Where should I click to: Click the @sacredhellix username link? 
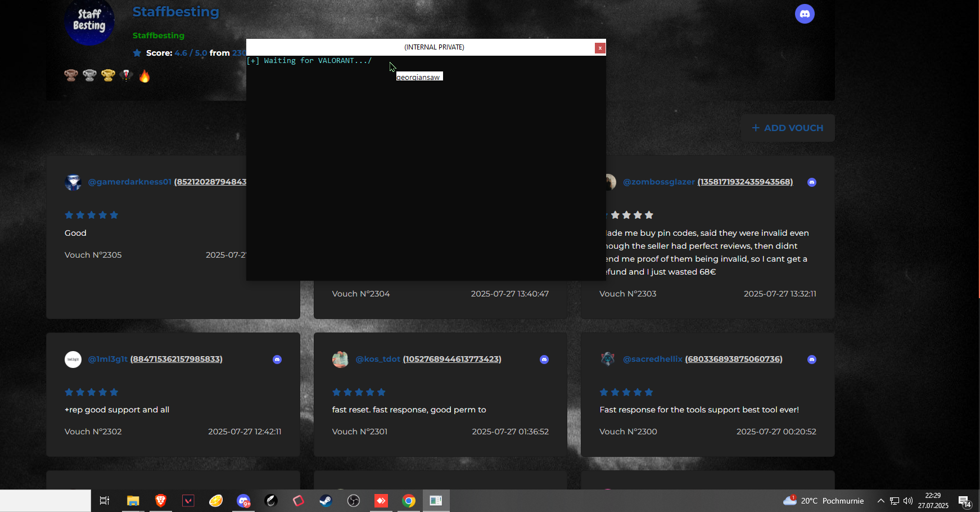[x=652, y=359]
